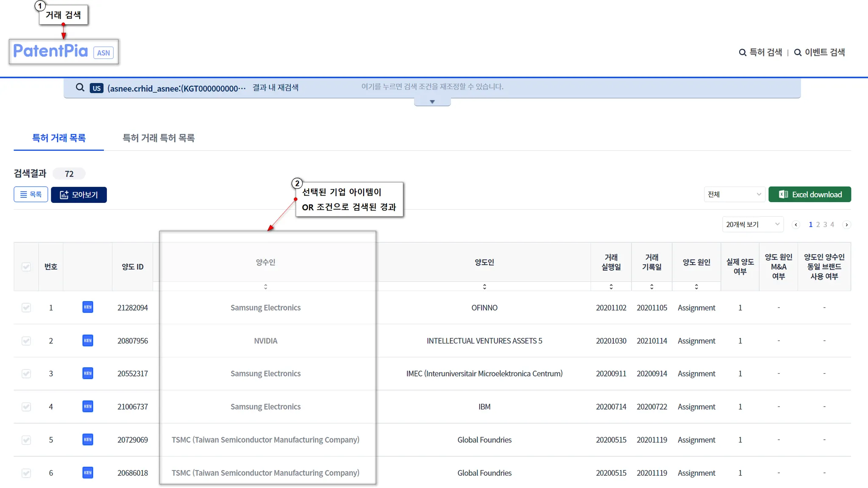Viewport: 868px width, 488px height.
Task: Click the 결과 내 재검색 input field
Action: point(432,87)
